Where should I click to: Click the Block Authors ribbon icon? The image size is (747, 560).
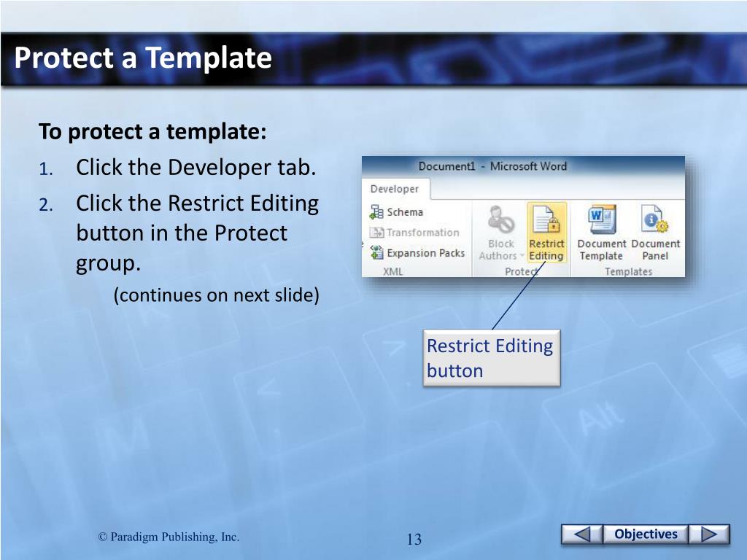pos(500,219)
